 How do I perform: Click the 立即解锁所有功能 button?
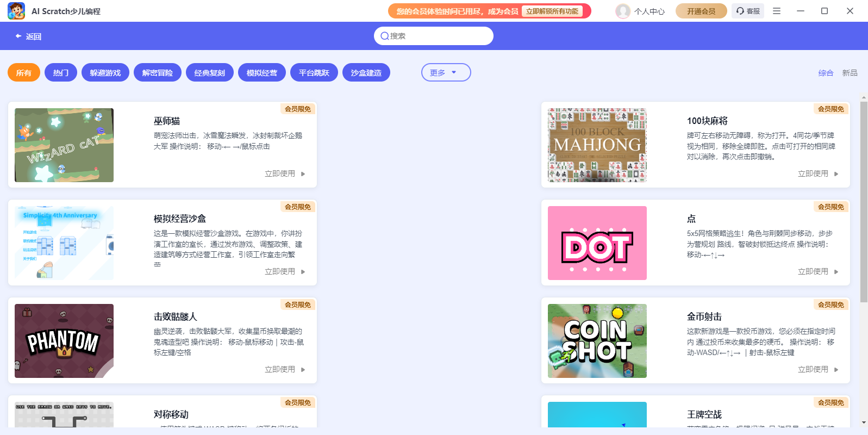click(552, 11)
